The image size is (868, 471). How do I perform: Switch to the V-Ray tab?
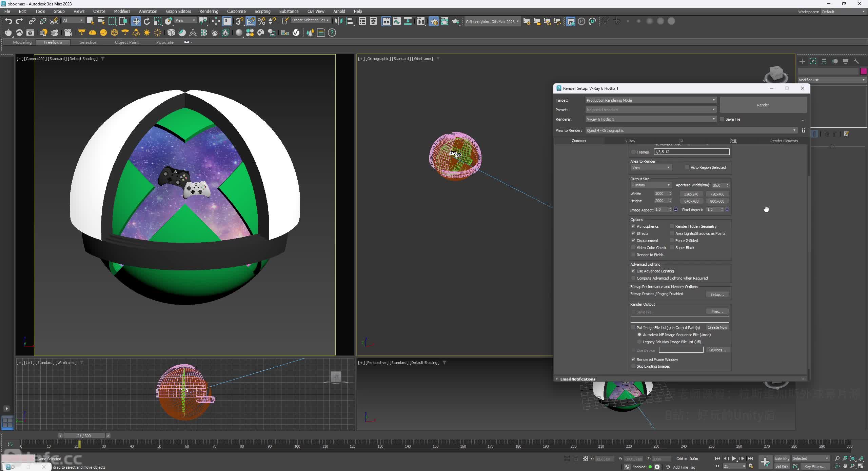tap(630, 141)
